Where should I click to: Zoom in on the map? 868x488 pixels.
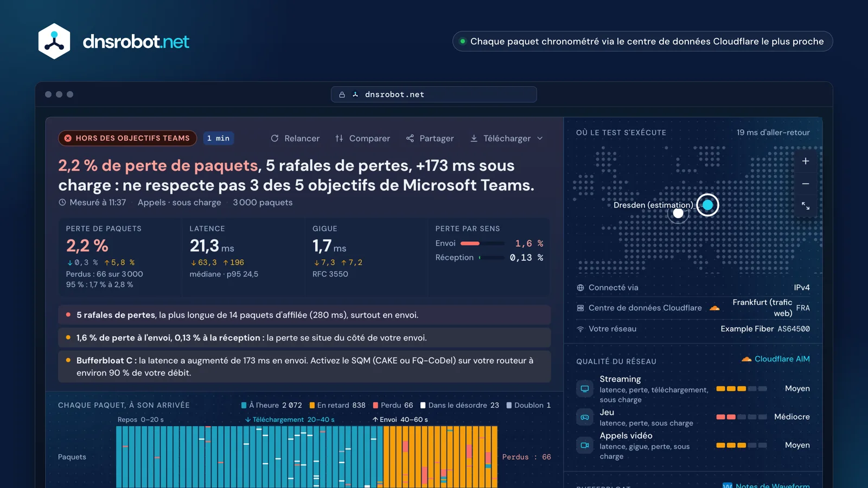tap(806, 161)
